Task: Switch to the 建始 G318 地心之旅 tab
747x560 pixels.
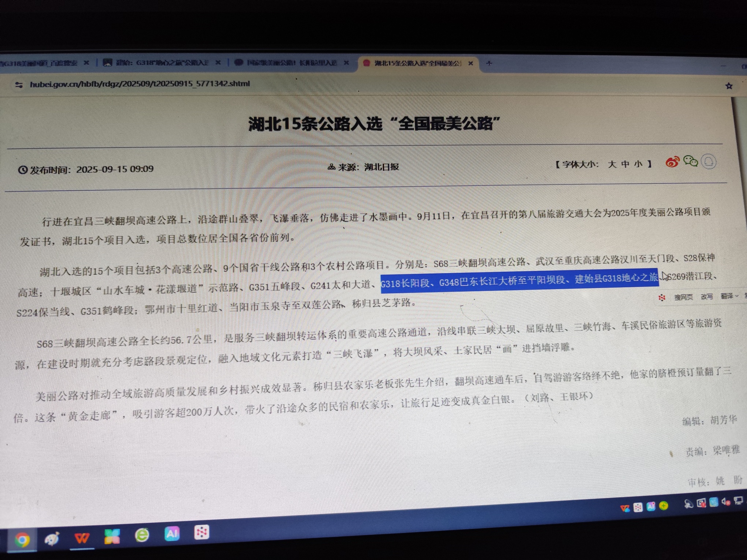Action: pyautogui.click(x=162, y=63)
